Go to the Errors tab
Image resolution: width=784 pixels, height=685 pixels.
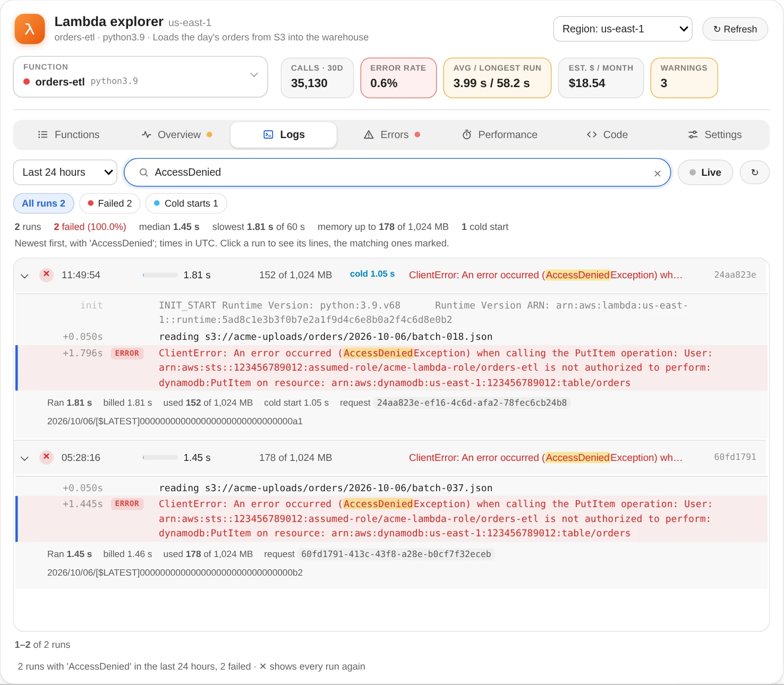392,135
